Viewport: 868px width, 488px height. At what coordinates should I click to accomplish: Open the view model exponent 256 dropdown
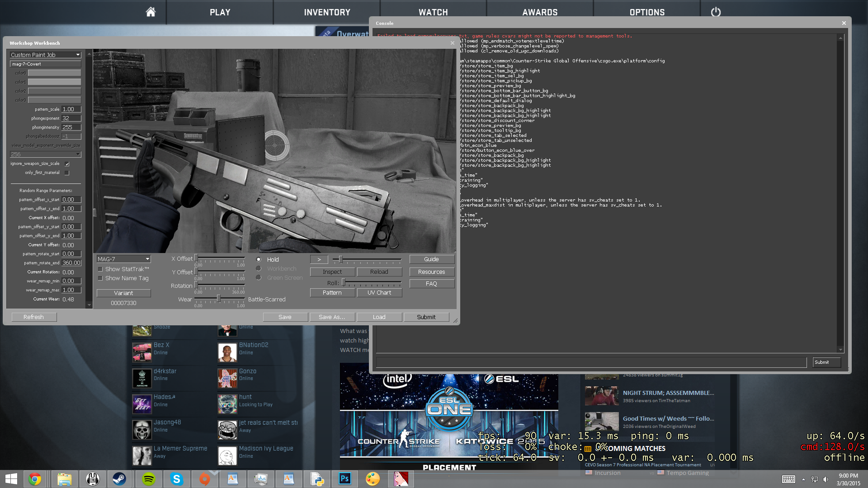tap(45, 154)
